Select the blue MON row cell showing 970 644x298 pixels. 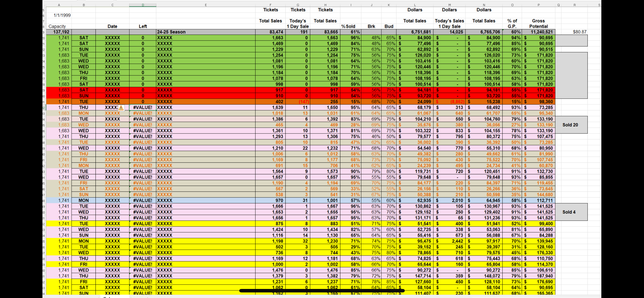pyautogui.click(x=279, y=200)
